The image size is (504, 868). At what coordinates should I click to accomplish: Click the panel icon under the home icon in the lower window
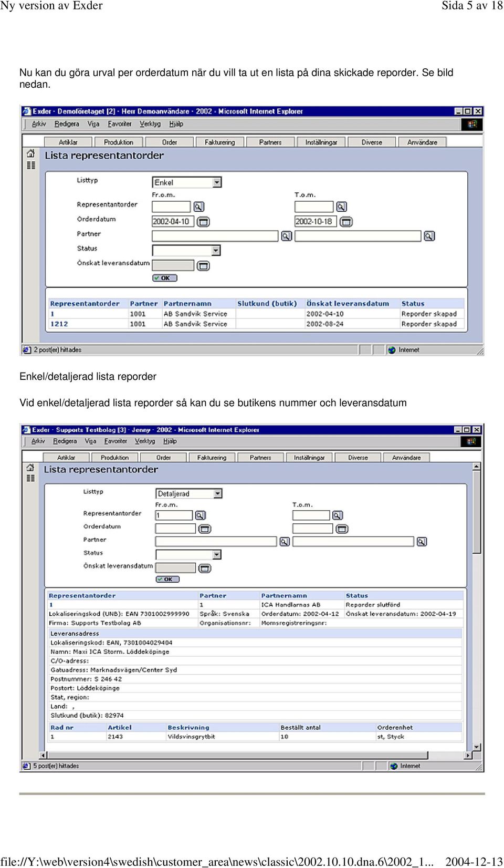tap(30, 478)
